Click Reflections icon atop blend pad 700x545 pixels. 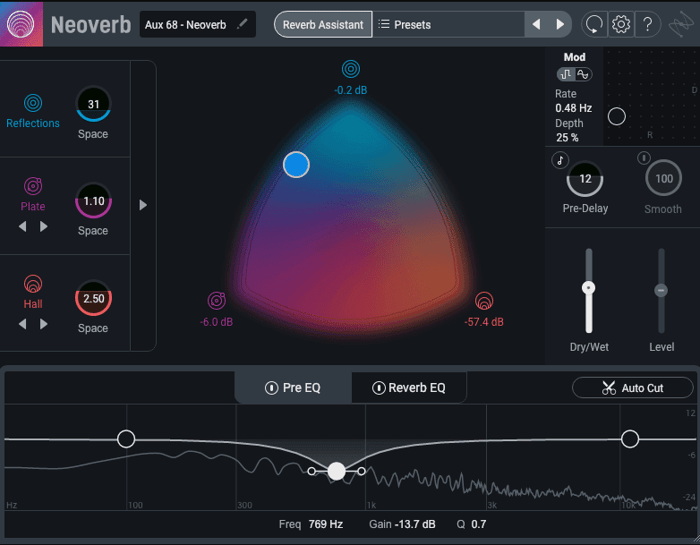(351, 69)
